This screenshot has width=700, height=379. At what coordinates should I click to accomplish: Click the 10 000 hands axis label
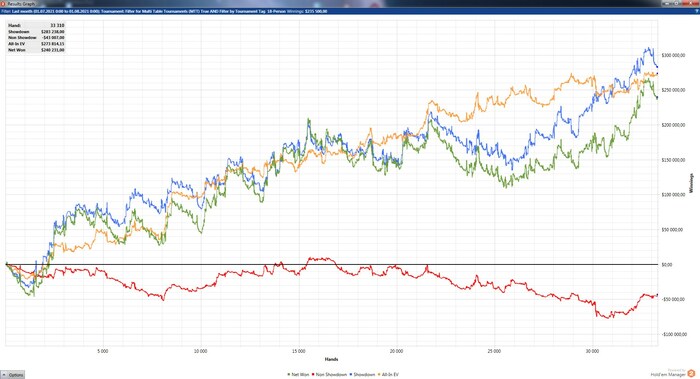click(200, 351)
